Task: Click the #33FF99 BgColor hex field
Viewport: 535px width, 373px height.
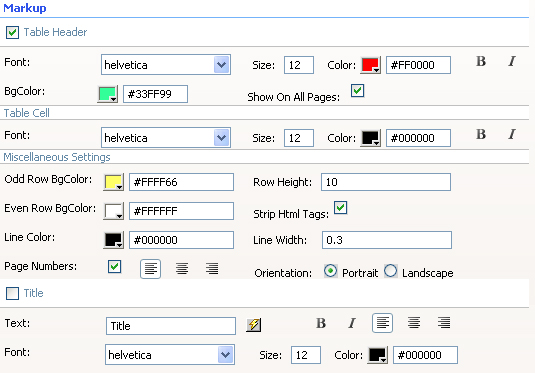Action: point(155,94)
